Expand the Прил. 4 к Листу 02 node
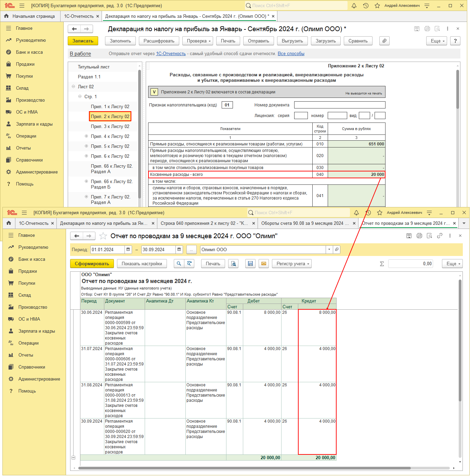The height and width of the screenshot is (476, 470). 86,136
